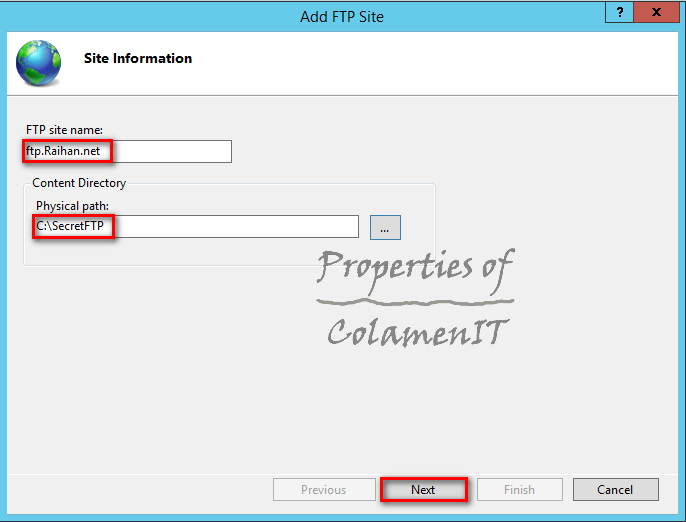The width and height of the screenshot is (686, 522).
Task: Click the ColamenIT watermark text
Action: click(416, 331)
